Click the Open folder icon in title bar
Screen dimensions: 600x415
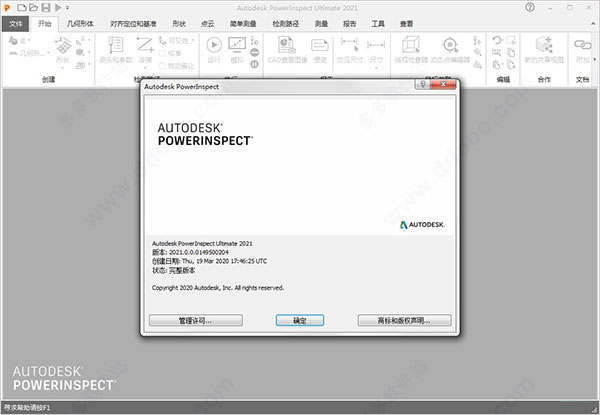pos(34,7)
